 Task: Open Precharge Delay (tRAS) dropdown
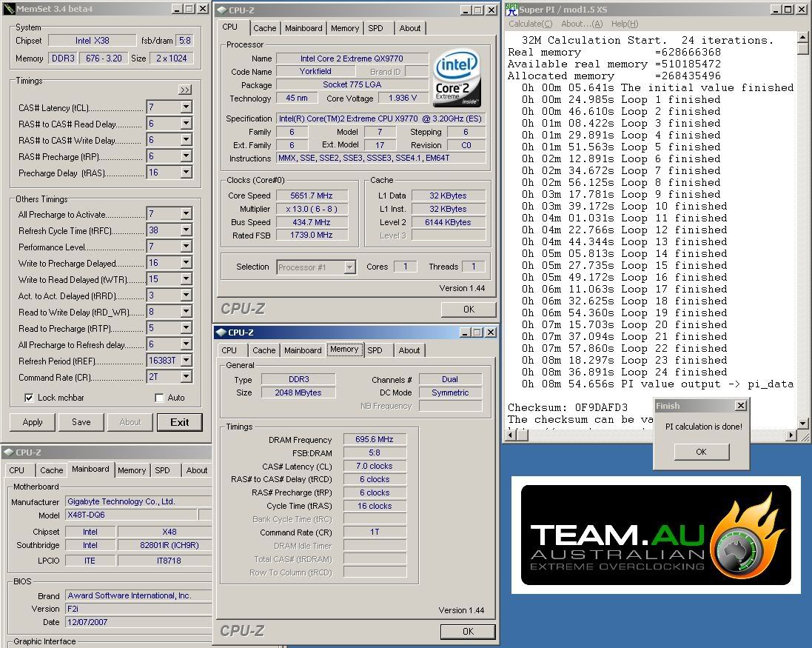click(x=187, y=173)
